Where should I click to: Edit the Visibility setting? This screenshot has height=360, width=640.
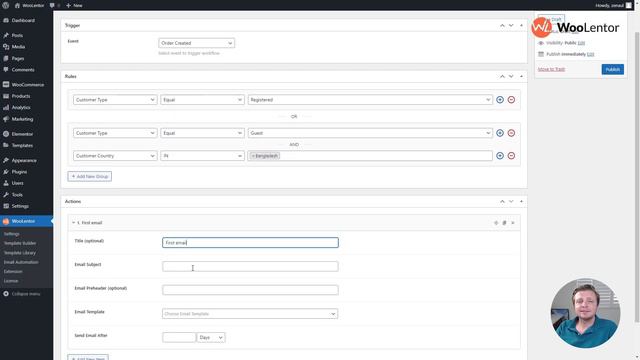coord(581,43)
